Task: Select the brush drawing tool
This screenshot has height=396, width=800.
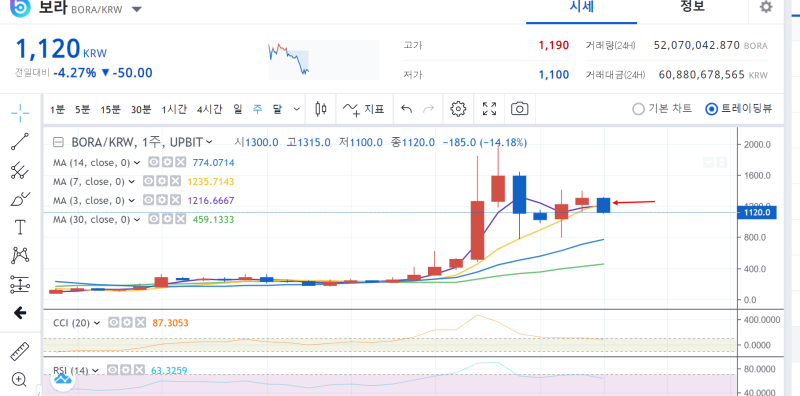Action: pyautogui.click(x=20, y=199)
